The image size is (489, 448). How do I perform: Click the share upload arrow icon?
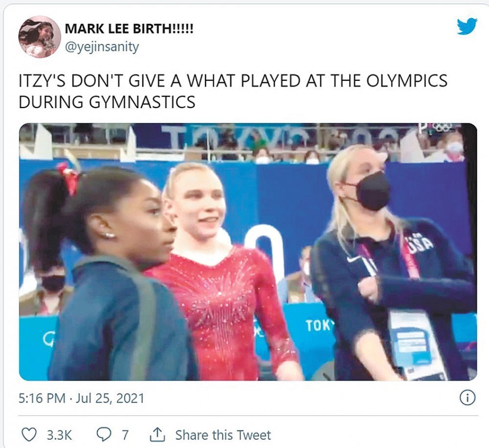(157, 435)
